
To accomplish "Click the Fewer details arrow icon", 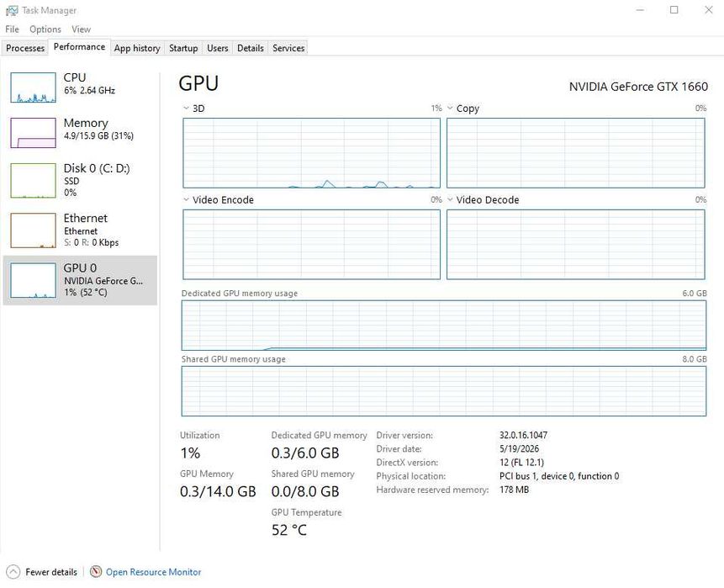I will (13, 572).
